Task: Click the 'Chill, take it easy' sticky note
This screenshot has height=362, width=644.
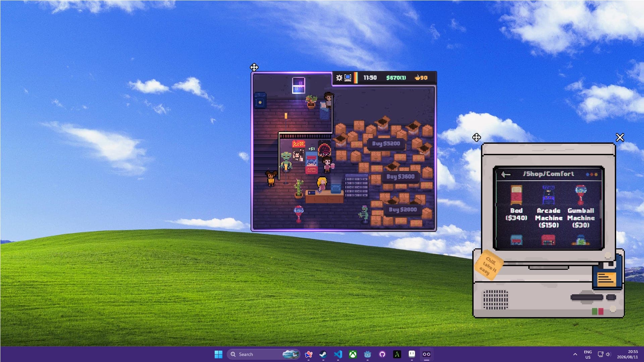Action: tap(488, 265)
